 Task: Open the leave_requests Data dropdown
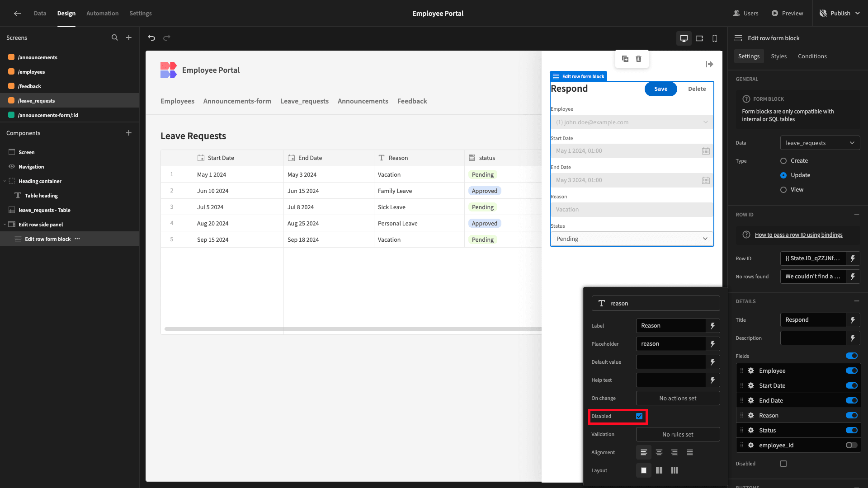pos(820,143)
